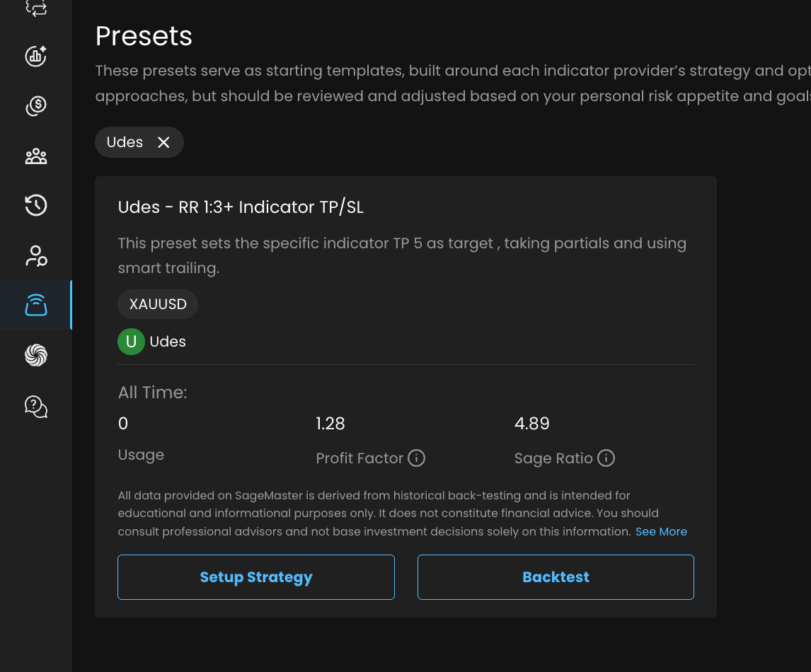Click the XAUUSD symbol tag

[158, 304]
